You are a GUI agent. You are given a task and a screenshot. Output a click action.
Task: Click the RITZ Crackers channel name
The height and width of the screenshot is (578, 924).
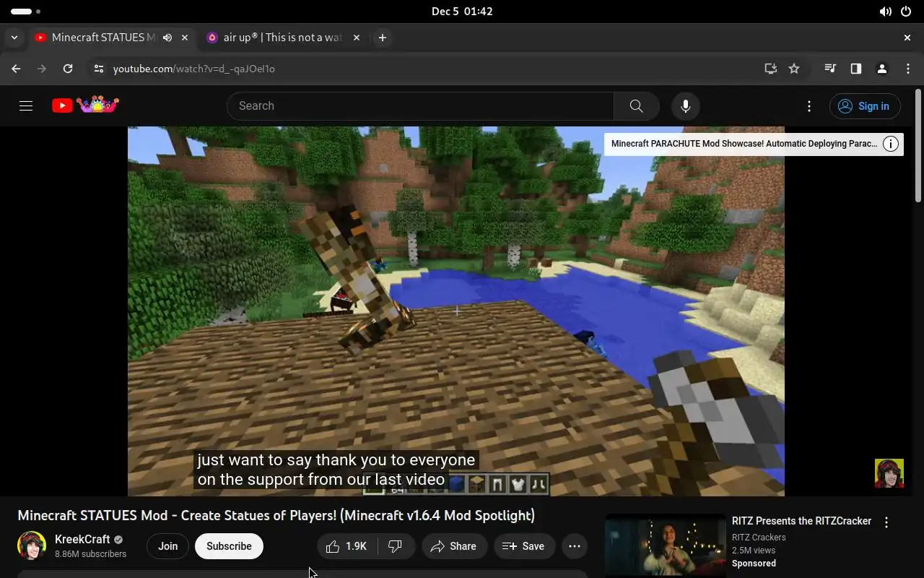(759, 538)
